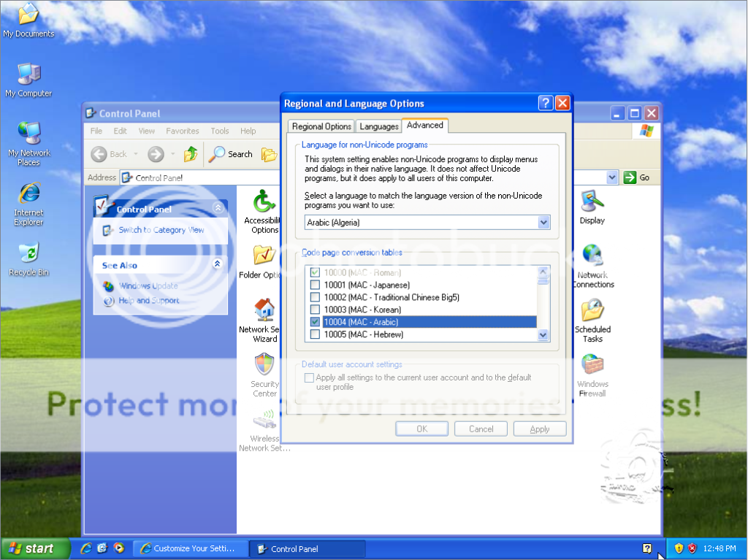The height and width of the screenshot is (560, 748).
Task: Switch to Languages tab
Action: (x=379, y=126)
